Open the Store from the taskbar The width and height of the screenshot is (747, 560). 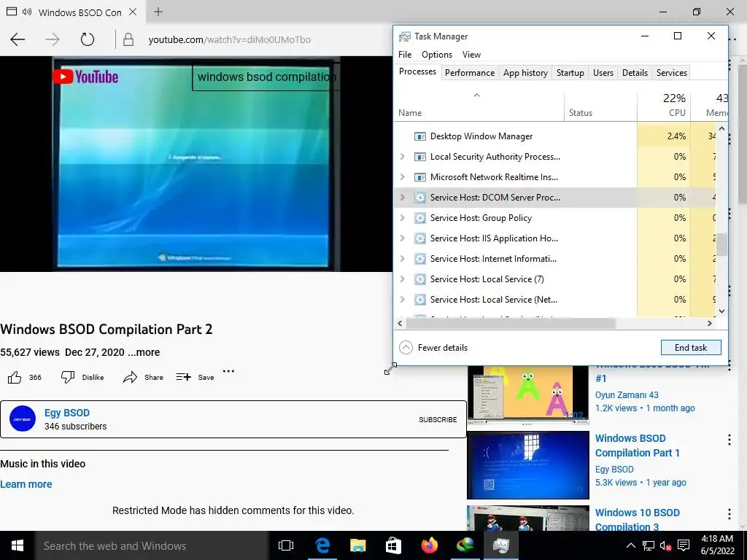pos(393,545)
